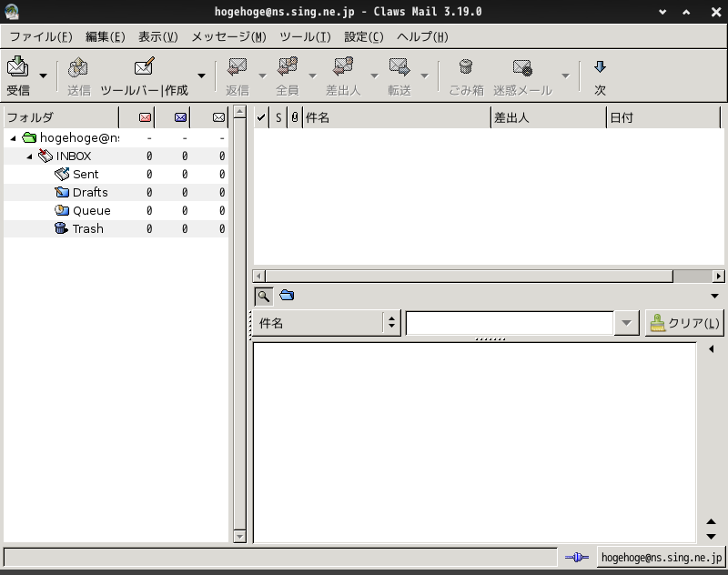The height and width of the screenshot is (575, 728).
Task: Open the 編集(E) menu
Action: pos(106,36)
